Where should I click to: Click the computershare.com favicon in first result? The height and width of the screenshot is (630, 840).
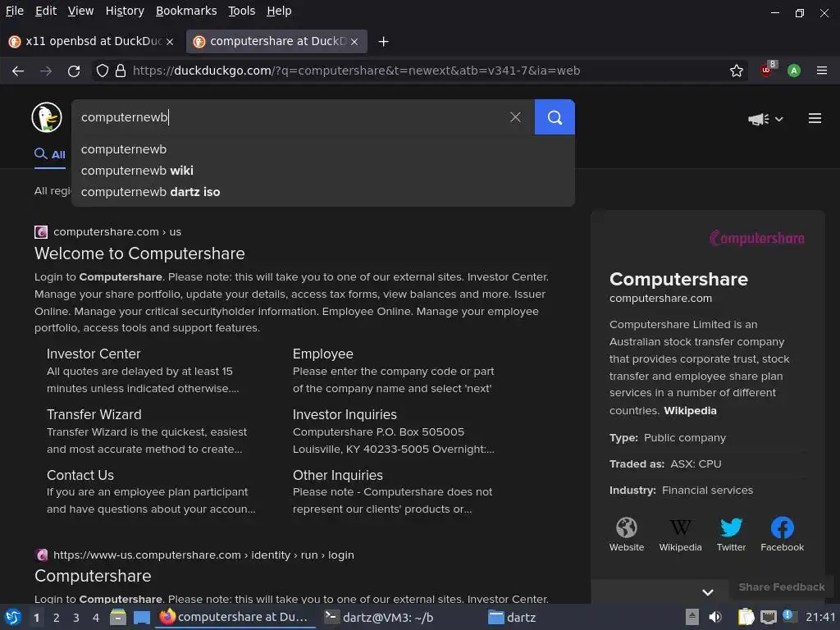[41, 232]
